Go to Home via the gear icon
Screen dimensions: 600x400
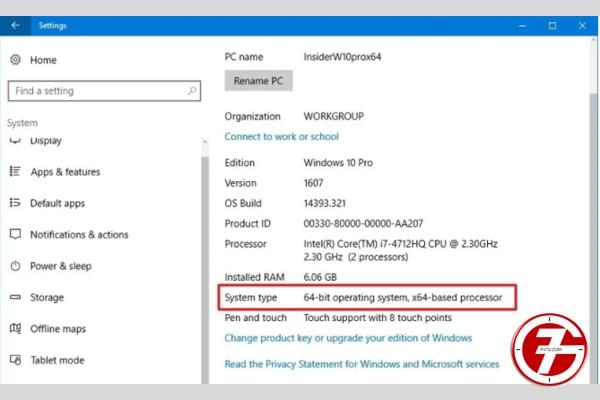click(x=16, y=59)
